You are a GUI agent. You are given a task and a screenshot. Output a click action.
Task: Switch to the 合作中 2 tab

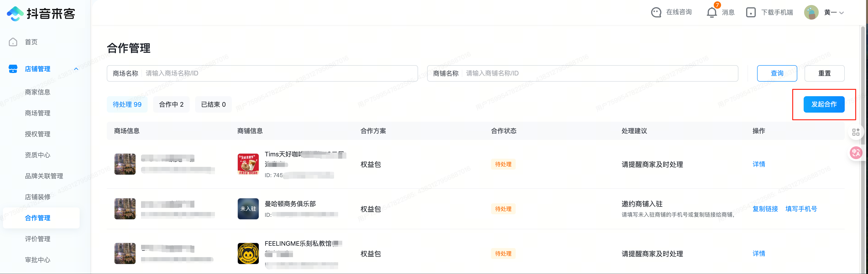pyautogui.click(x=171, y=104)
